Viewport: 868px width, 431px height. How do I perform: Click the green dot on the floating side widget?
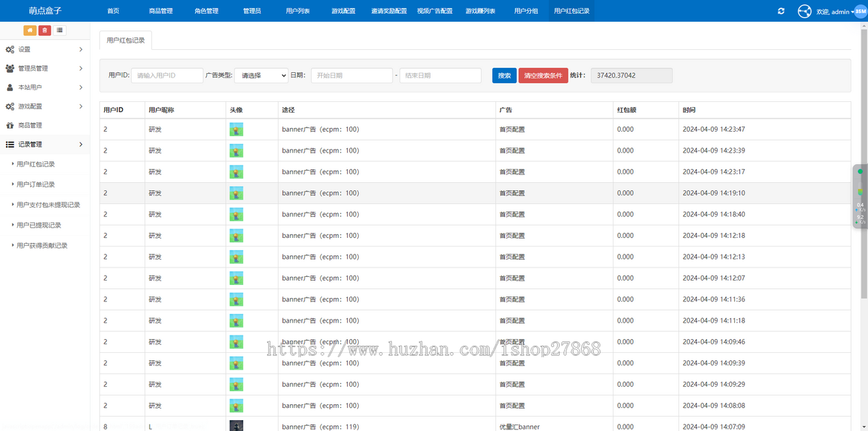click(x=860, y=171)
